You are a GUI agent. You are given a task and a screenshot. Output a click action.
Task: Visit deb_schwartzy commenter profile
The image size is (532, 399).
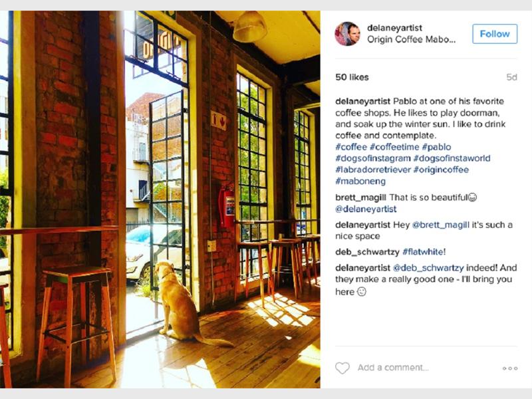coord(368,252)
